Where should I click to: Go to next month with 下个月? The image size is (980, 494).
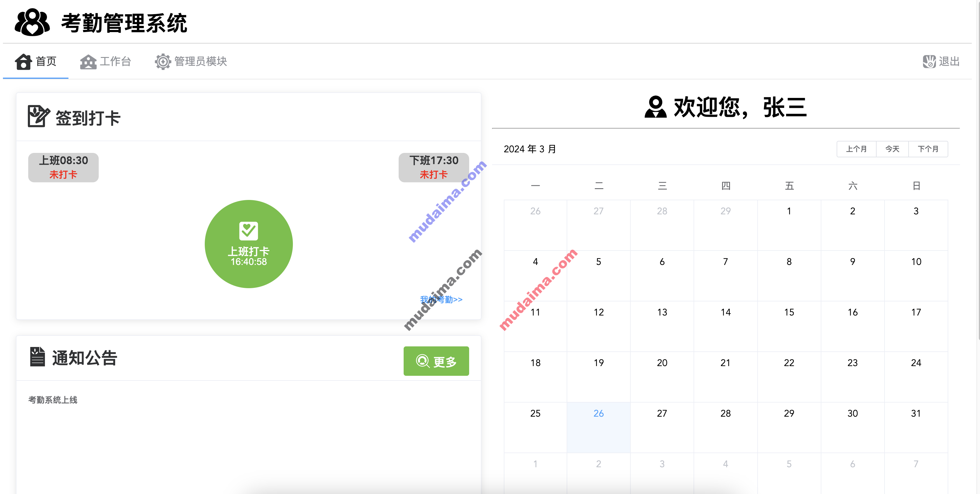[x=928, y=149]
